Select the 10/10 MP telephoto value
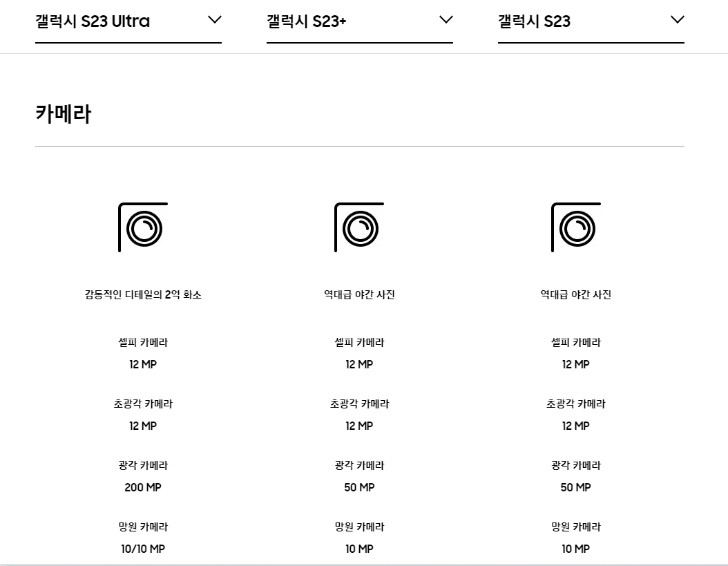Screen dimensions: 728x566 [143, 549]
